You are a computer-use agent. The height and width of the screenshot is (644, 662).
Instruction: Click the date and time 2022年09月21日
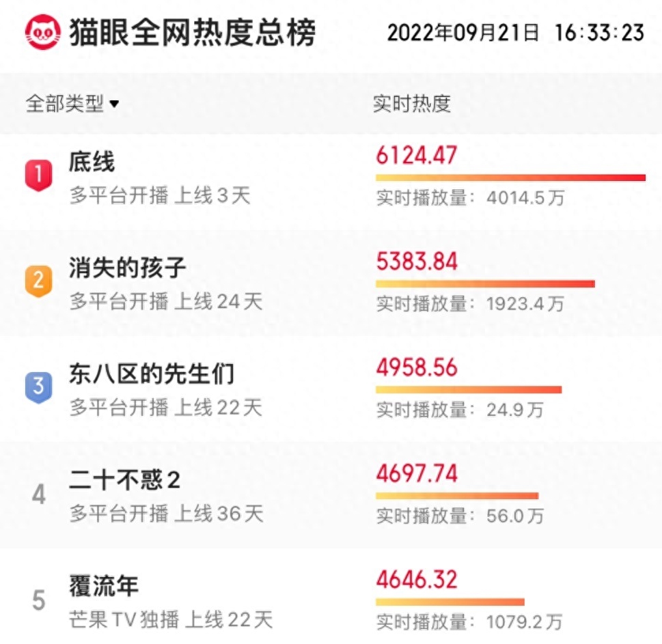click(x=464, y=32)
